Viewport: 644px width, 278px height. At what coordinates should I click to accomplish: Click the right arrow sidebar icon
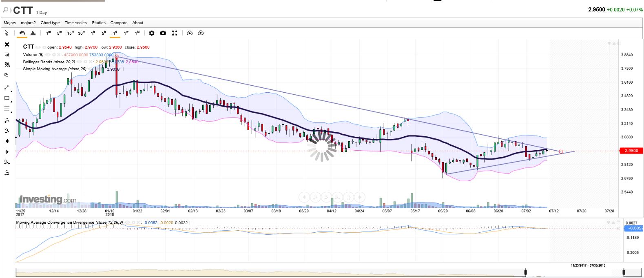click(7, 152)
